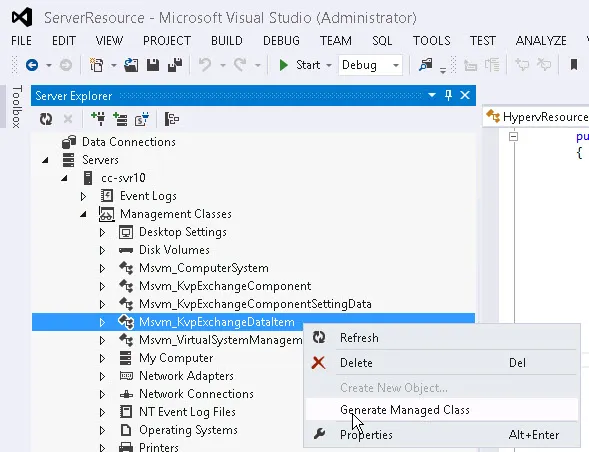The height and width of the screenshot is (452, 589).
Task: Open the BUILD menu
Action: tap(227, 41)
